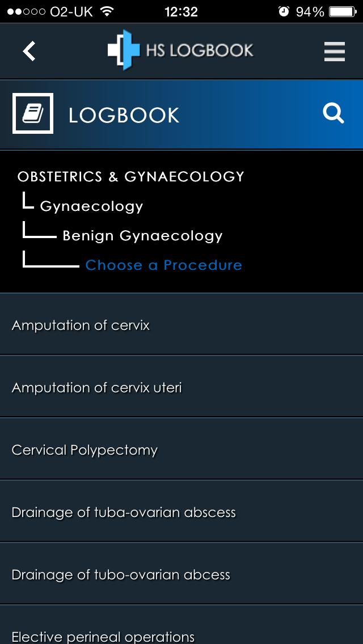Tap the back arrow icon
This screenshot has height=644, width=363.
tap(28, 51)
